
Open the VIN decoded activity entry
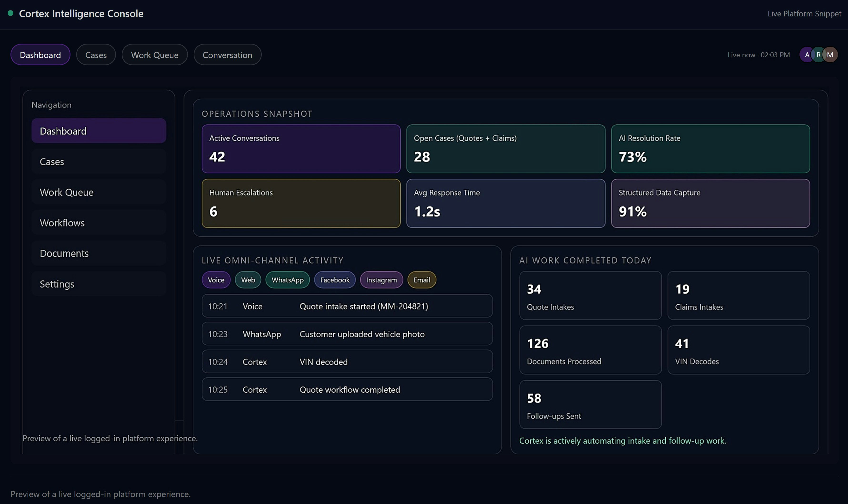346,361
